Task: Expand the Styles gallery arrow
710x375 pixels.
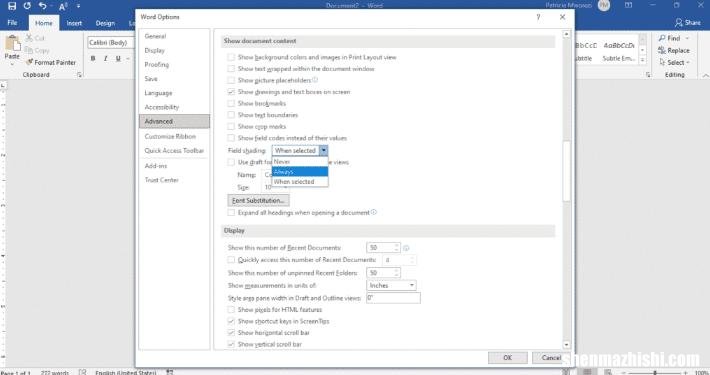Action: (x=643, y=60)
